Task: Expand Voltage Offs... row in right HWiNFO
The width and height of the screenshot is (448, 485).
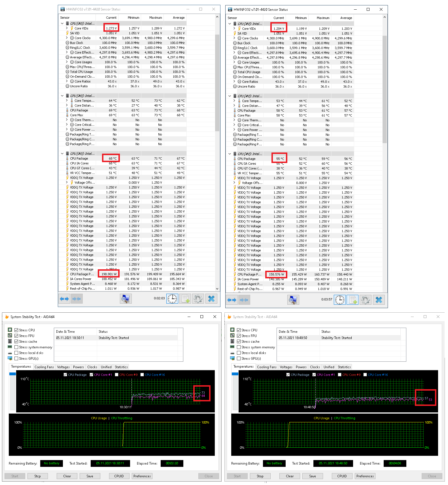Action: (234, 183)
